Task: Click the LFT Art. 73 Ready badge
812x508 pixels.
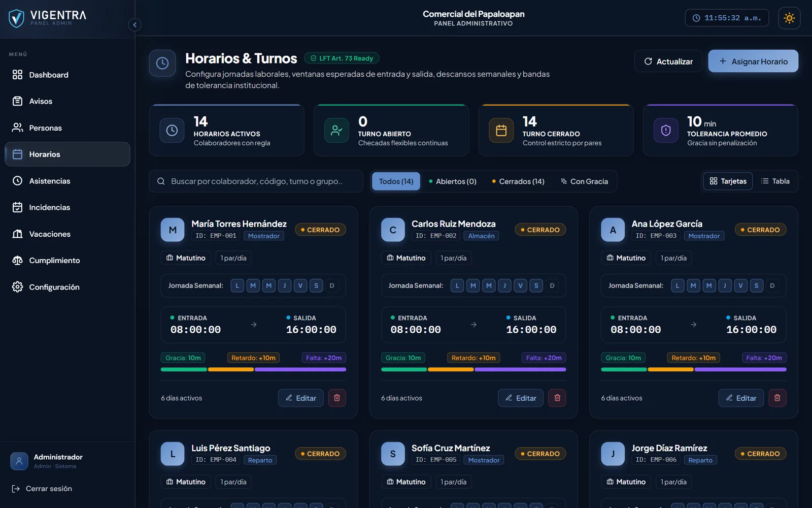Action: pos(342,58)
